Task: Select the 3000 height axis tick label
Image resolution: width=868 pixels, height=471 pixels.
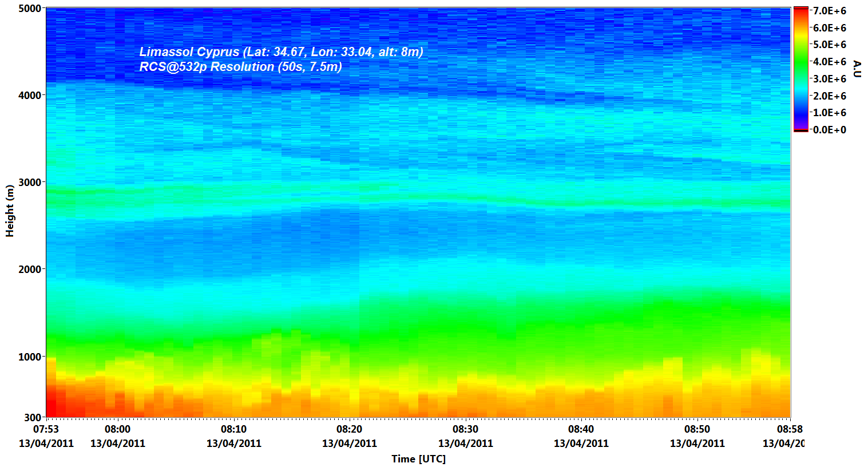Action: pyautogui.click(x=29, y=183)
